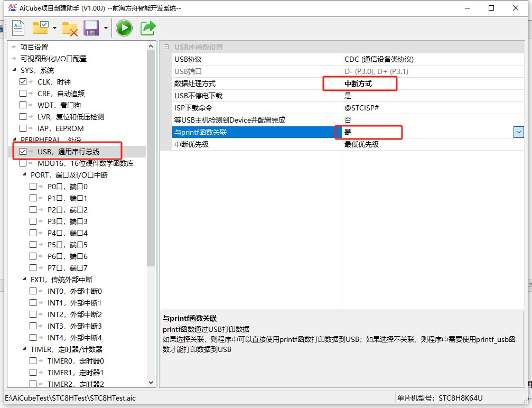532x408 pixels.
Task: Select 项目设置 in the tree
Action: coord(34,47)
